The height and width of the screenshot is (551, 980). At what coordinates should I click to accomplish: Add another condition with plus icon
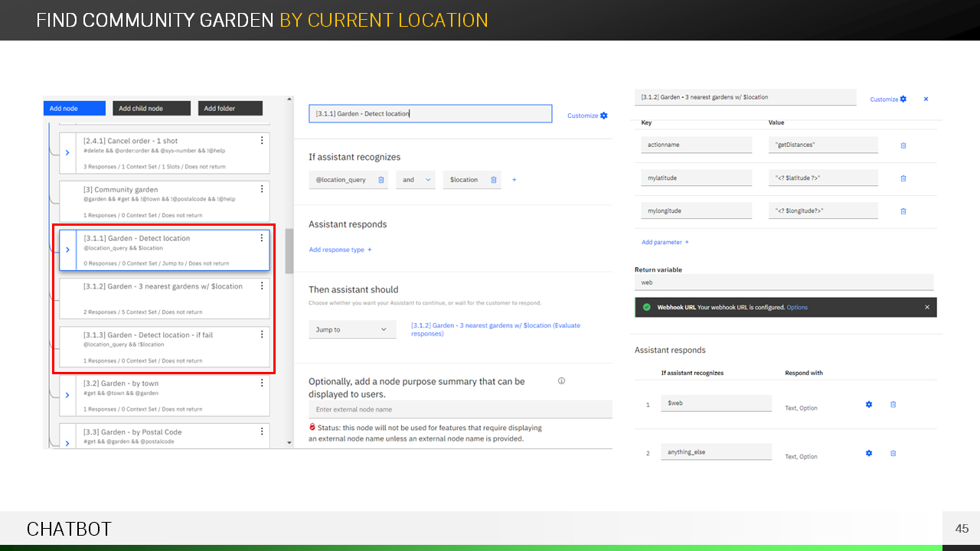(x=514, y=180)
